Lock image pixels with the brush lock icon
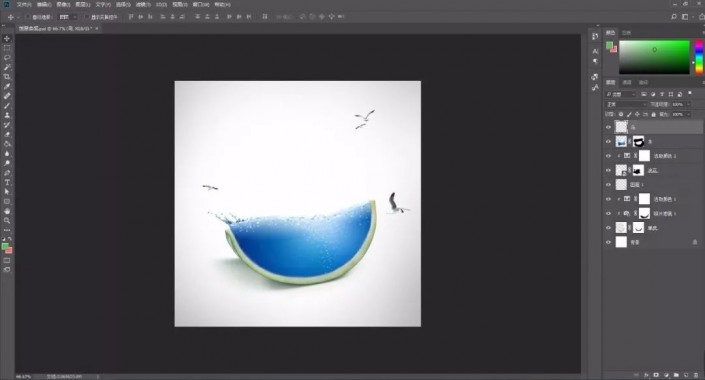705x380 pixels. coord(629,115)
